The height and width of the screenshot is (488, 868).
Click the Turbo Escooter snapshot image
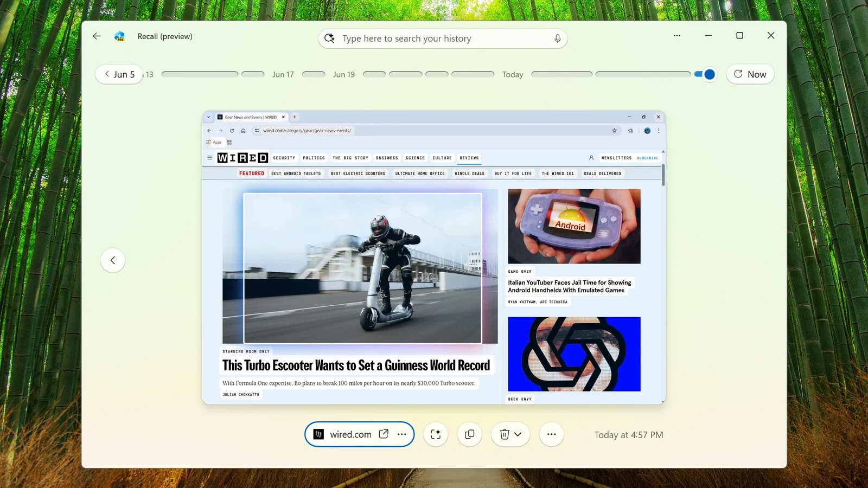pos(362,268)
